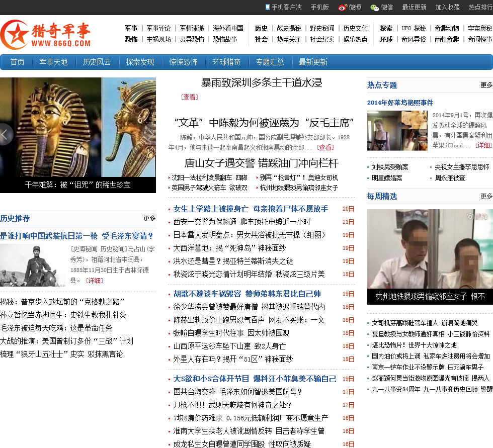
Task: Open the 战史揭秘 header link
Action: tap(289, 28)
